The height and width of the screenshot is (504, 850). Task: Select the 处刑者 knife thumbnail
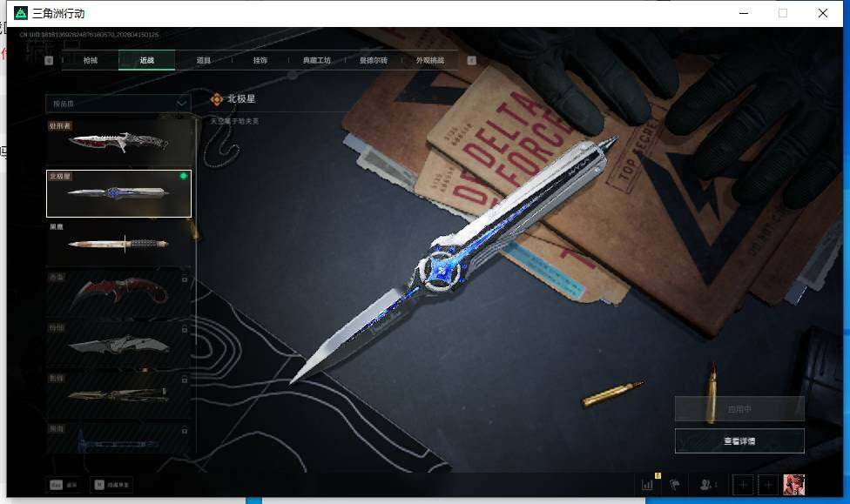coord(118,143)
